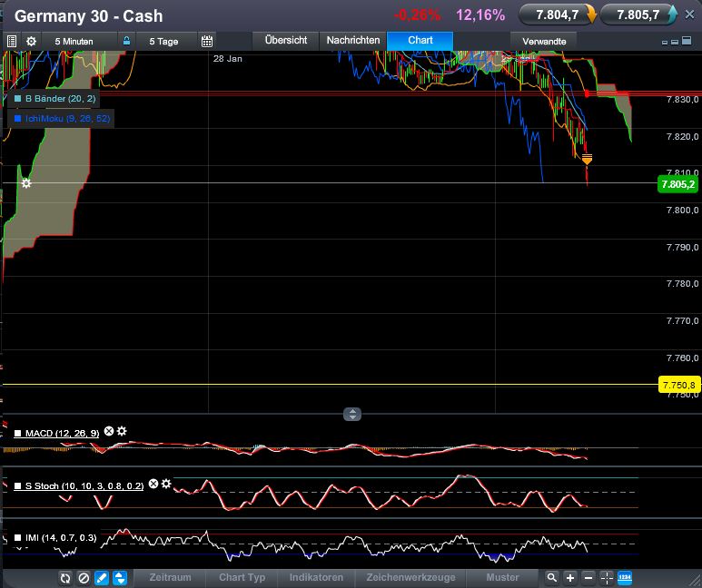Click the panel splitter handle below the main chart

[352, 414]
